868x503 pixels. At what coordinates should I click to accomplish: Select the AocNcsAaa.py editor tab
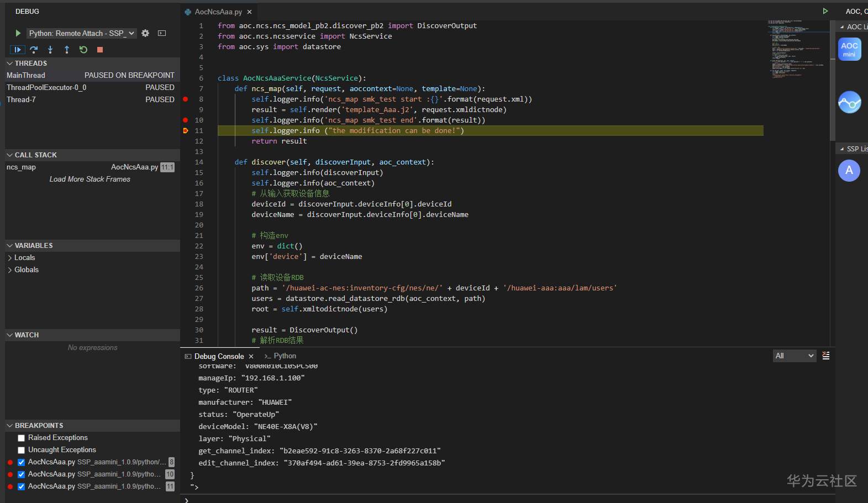point(218,12)
